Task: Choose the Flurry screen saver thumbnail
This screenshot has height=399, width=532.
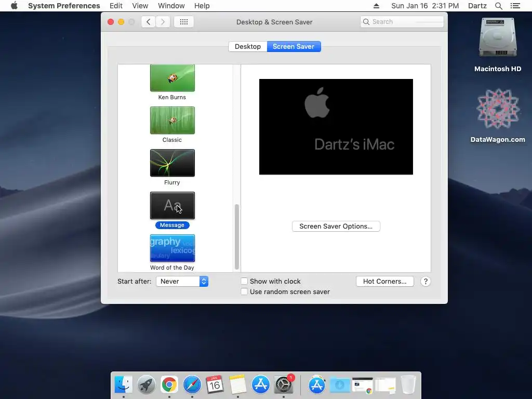Action: [x=172, y=163]
